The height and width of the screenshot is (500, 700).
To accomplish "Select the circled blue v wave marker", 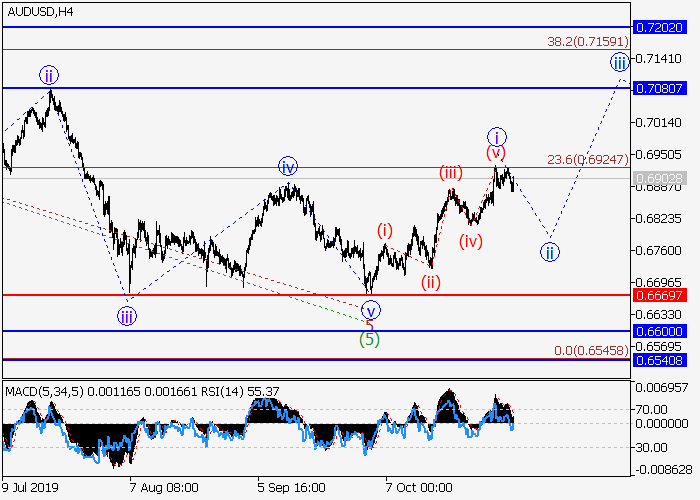I will coord(370,309).
